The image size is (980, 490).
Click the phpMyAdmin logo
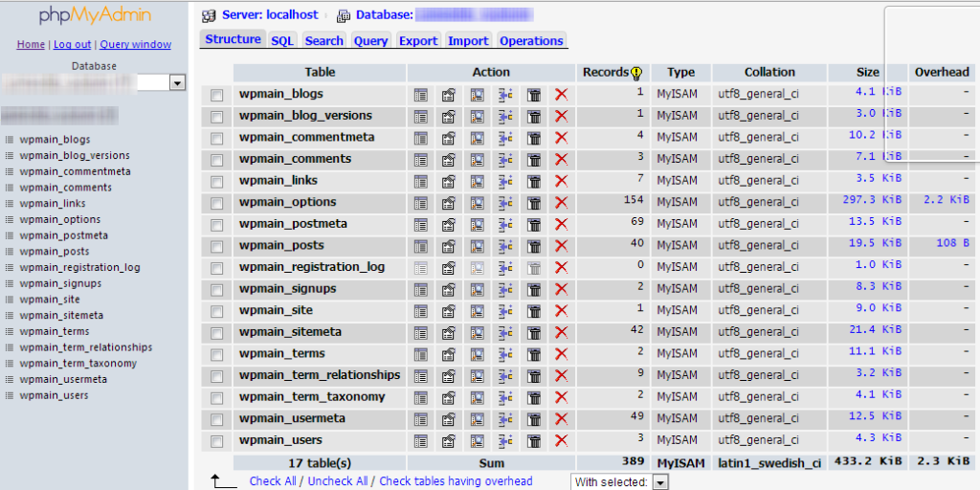(x=95, y=15)
